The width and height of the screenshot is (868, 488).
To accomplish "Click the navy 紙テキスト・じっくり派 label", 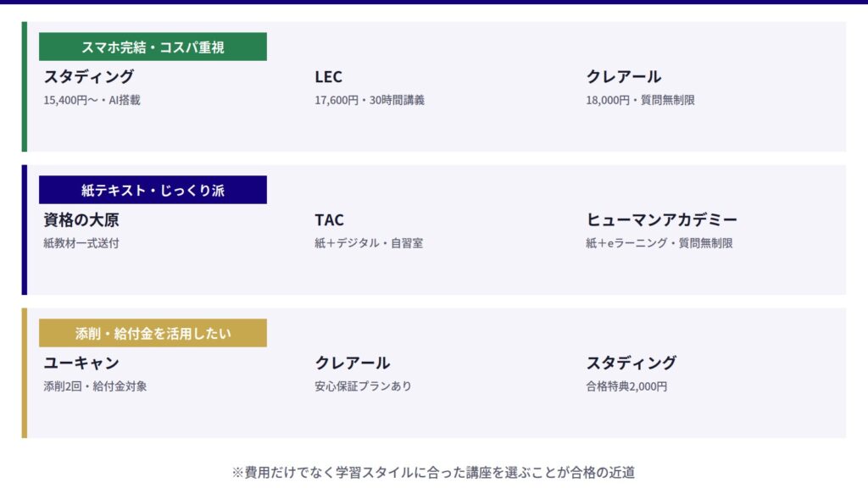I will (x=153, y=190).
